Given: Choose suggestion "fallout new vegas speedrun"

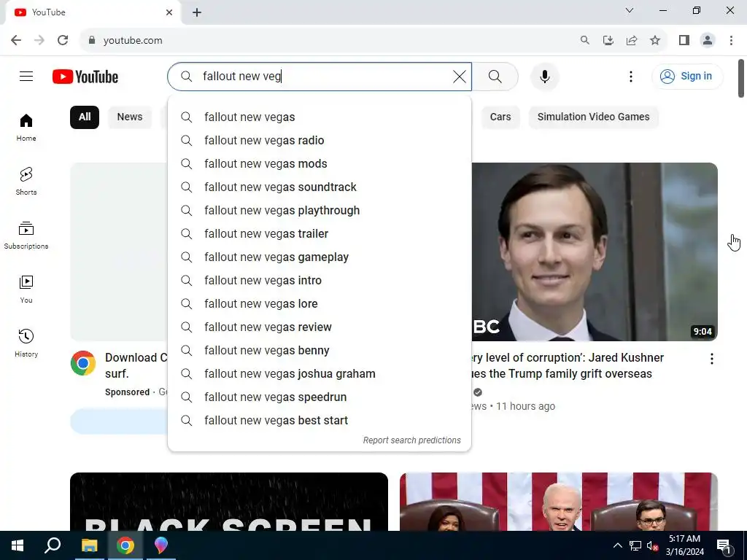Looking at the screenshot, I should [x=320, y=397].
